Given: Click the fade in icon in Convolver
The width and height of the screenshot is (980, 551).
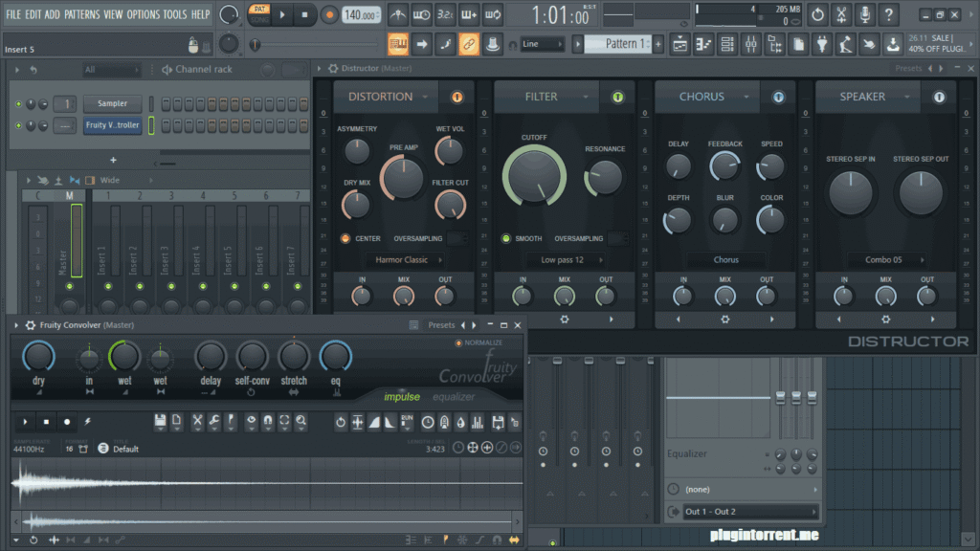Looking at the screenshot, I should [374, 422].
